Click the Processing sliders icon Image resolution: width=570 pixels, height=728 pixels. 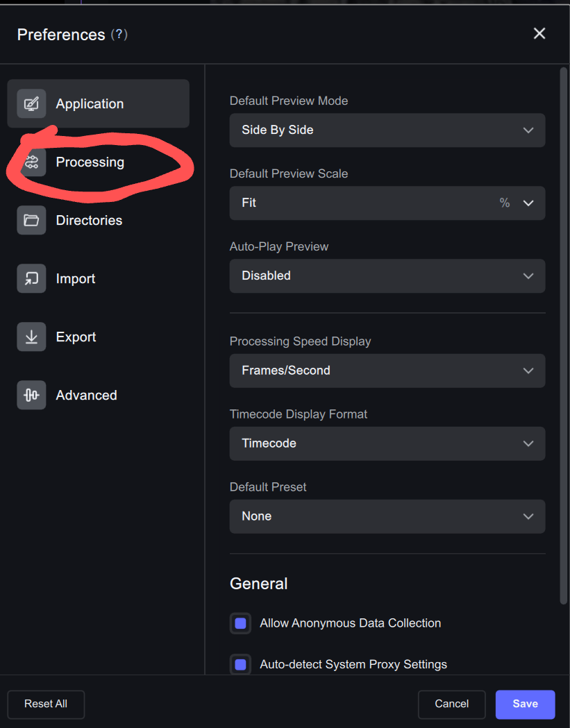[x=31, y=162]
